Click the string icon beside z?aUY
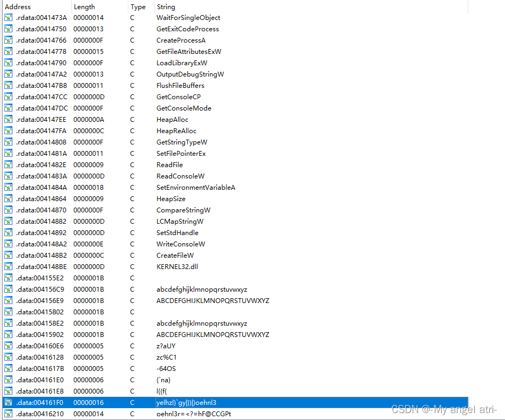 pos(9,346)
